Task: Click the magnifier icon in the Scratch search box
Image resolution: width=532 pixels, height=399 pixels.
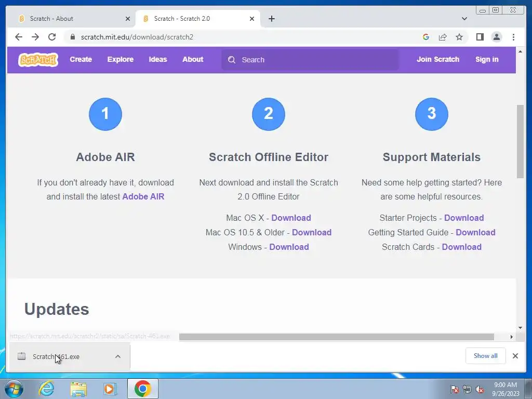Action: click(x=232, y=60)
